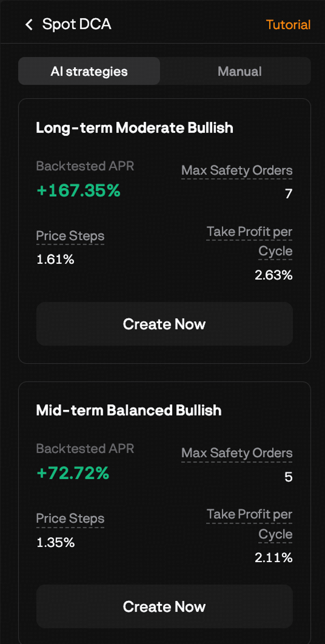Click the 2.63% take profit value
The width and height of the screenshot is (325, 644).
273,275
